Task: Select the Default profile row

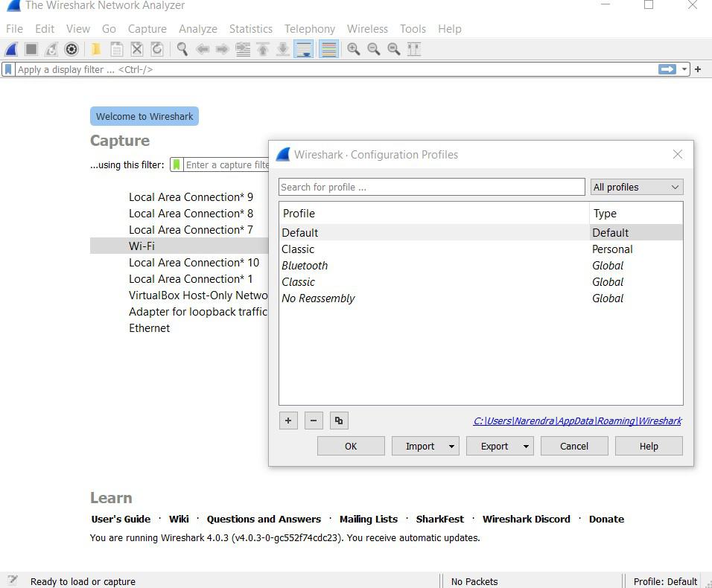Action: tap(481, 232)
